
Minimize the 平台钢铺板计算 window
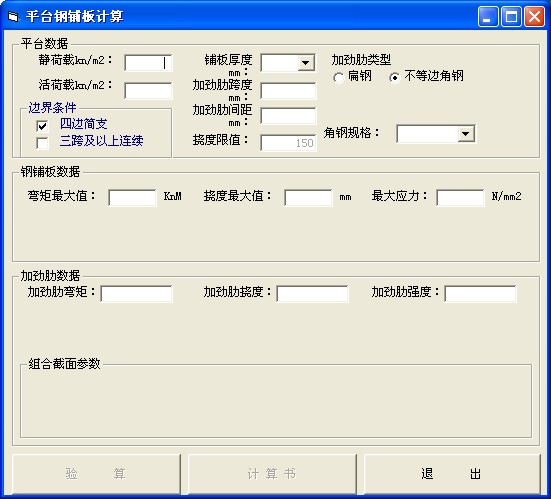pos(488,17)
